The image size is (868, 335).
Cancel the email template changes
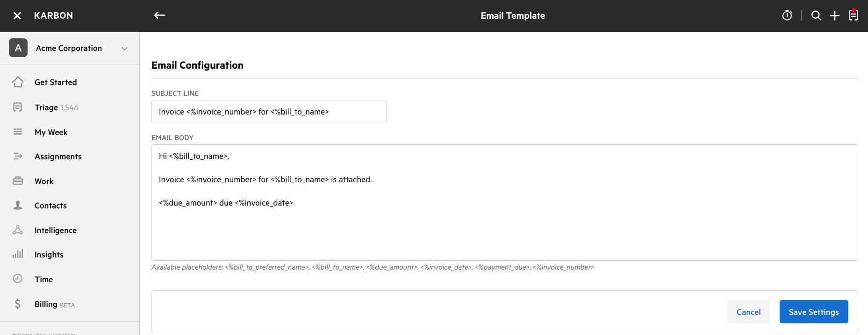coord(748,312)
